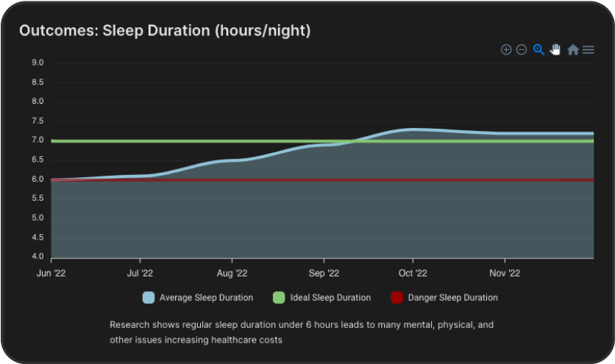The image size is (615, 364).
Task: Click the Jul '22 x-axis label
Action: point(140,274)
